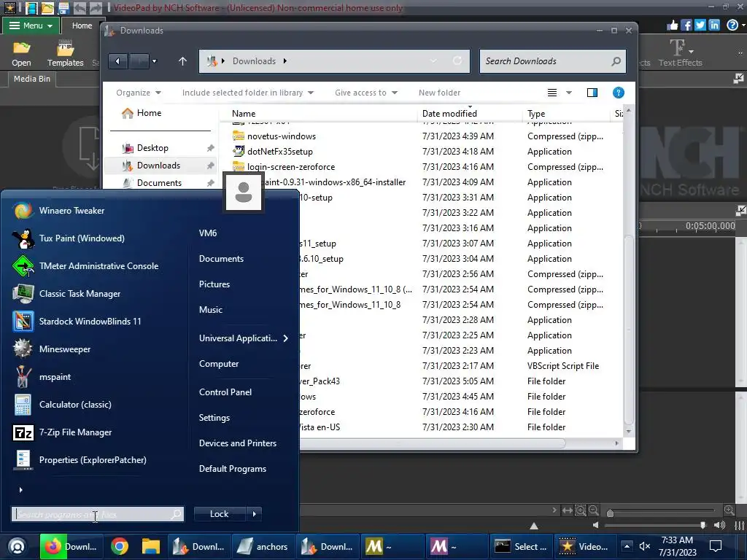Open Documents from Start menu right column

(221, 259)
